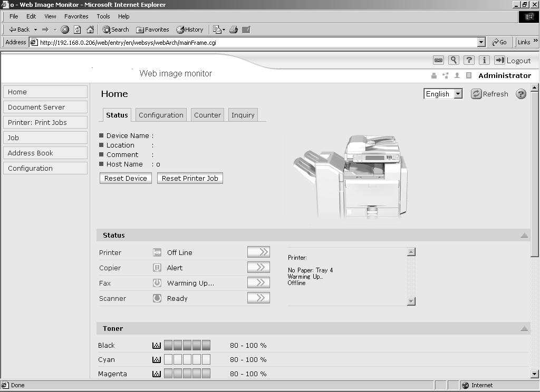This screenshot has height=392, width=540.
Task: Click the Magenta toner level bar
Action: (187, 374)
